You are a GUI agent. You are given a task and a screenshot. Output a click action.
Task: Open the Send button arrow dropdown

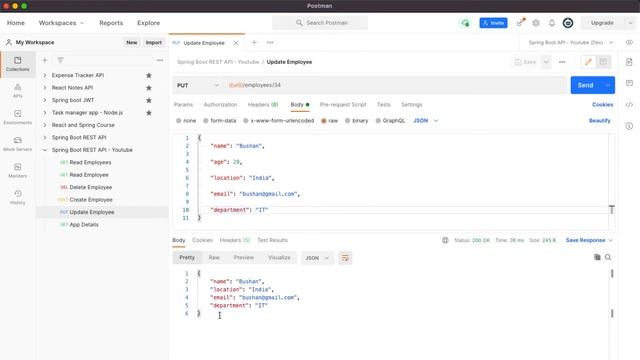point(608,85)
